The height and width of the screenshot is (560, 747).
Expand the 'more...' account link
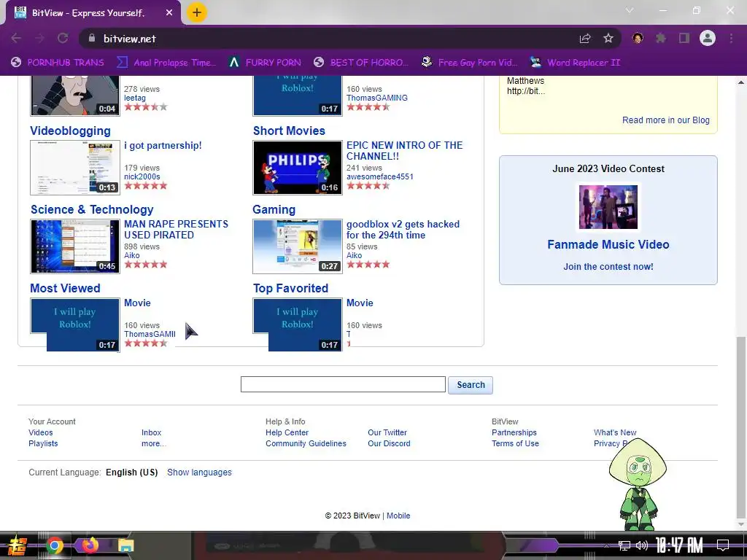(x=153, y=443)
